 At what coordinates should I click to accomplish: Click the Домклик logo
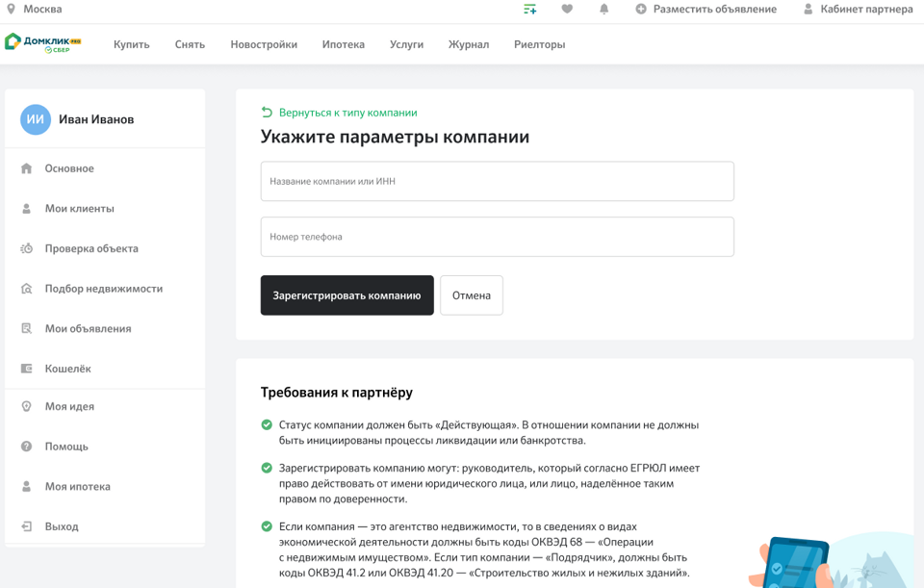[43, 43]
